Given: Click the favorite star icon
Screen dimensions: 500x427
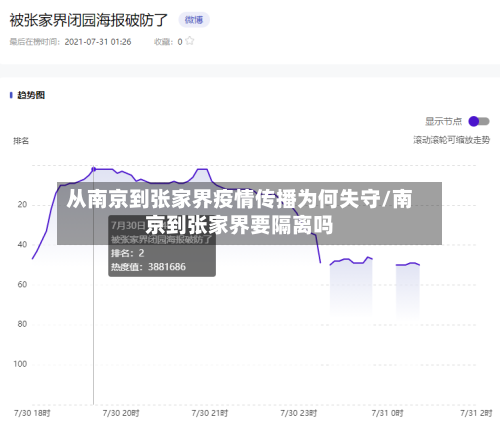Looking at the screenshot, I should (x=189, y=41).
